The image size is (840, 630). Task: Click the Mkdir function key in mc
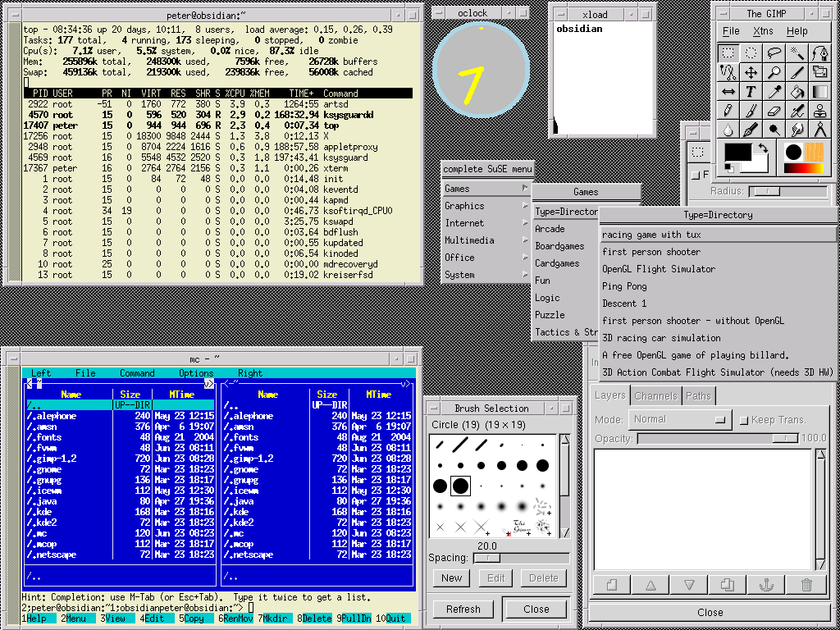(274, 619)
